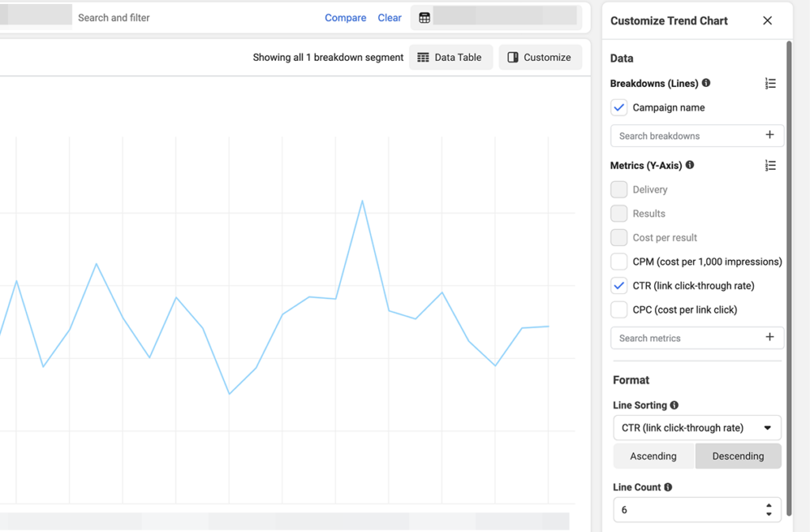Click the reorder icon beside Breakdowns (Lines)
The width and height of the screenshot is (810, 532).
click(x=770, y=83)
